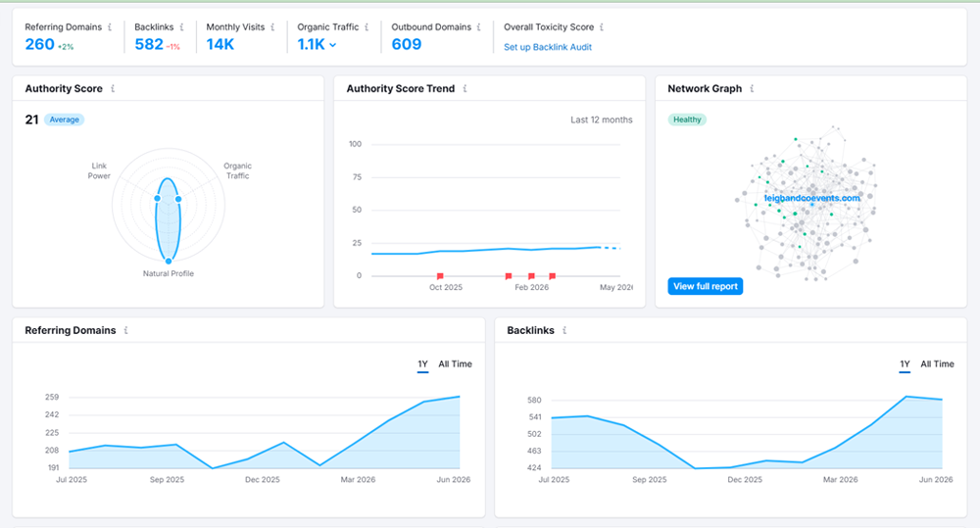
Task: Click the -1% change next to 582
Action: point(173,47)
